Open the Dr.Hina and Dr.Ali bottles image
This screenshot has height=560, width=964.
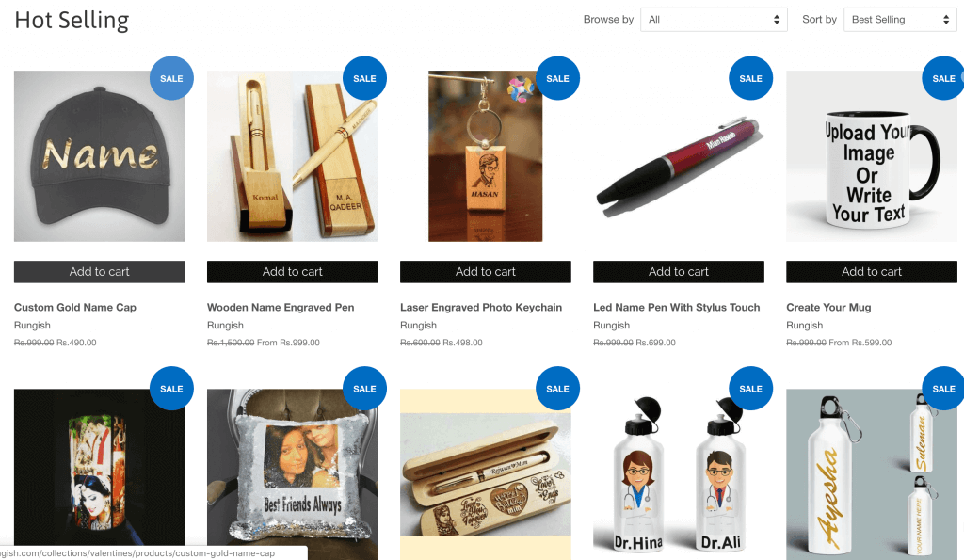pyautogui.click(x=679, y=474)
